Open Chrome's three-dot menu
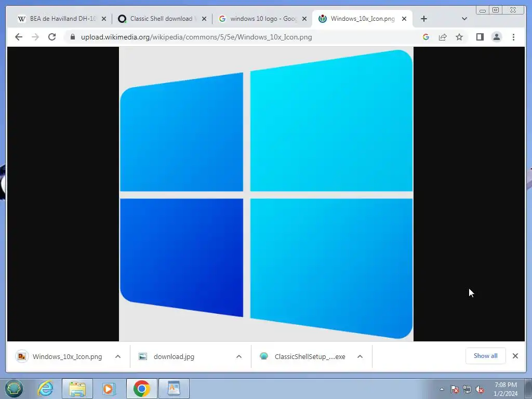This screenshot has height=399, width=532. [x=513, y=37]
